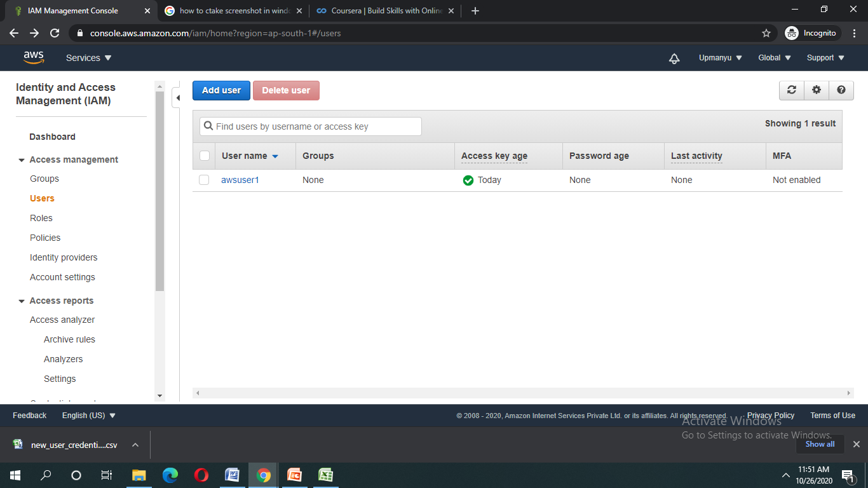Bookmark this page with star icon
Image resolution: width=868 pixels, height=488 pixels.
pyautogui.click(x=766, y=33)
